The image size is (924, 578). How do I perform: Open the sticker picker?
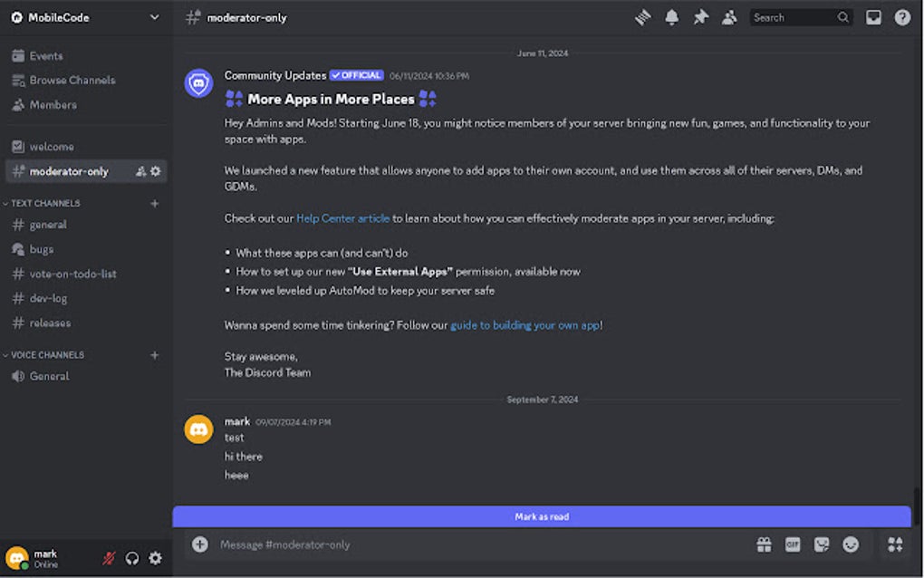822,544
